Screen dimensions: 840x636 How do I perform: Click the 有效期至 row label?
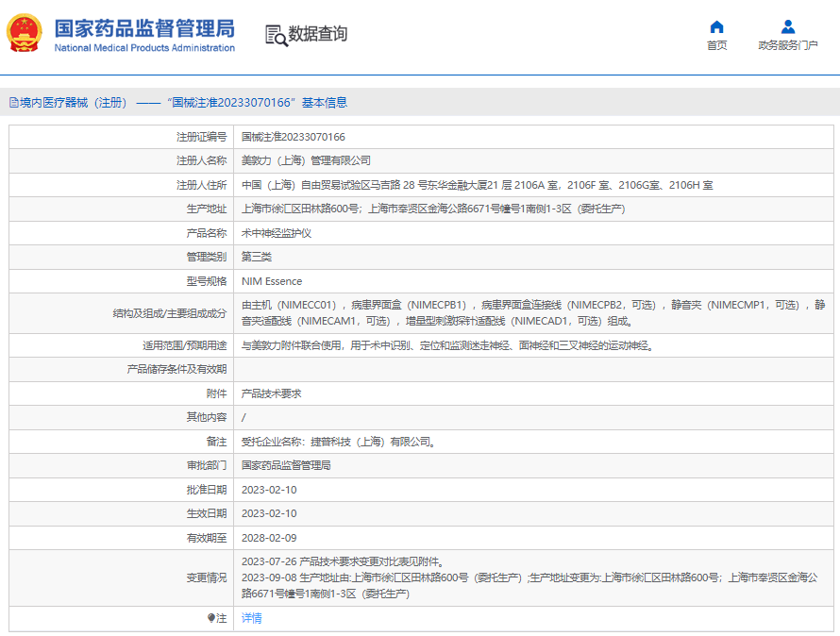coord(207,538)
